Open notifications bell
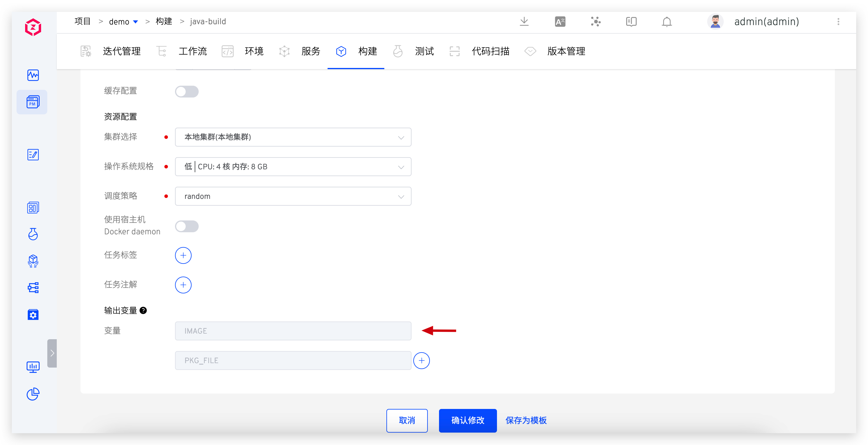Screen dimensions: 868x445 666,22
